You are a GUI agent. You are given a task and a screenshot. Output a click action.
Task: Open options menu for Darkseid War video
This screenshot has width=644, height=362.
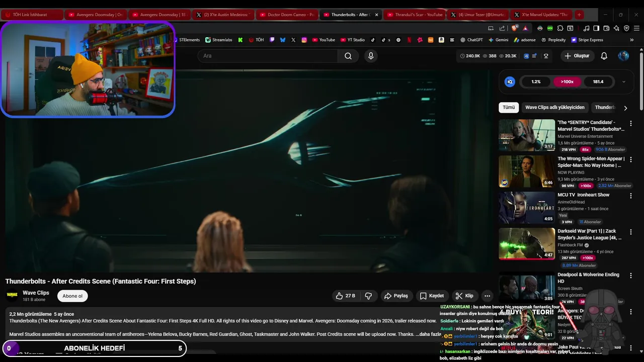tap(631, 232)
